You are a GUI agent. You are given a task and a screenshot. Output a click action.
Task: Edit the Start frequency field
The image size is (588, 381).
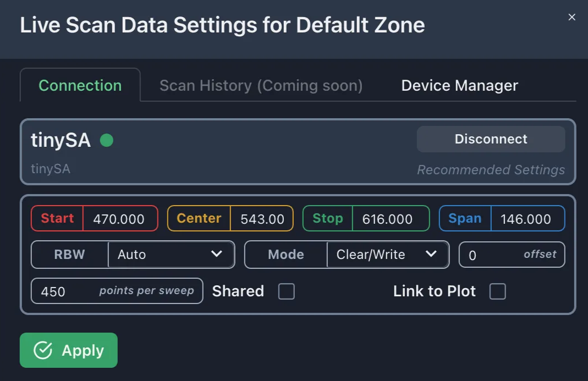119,219
